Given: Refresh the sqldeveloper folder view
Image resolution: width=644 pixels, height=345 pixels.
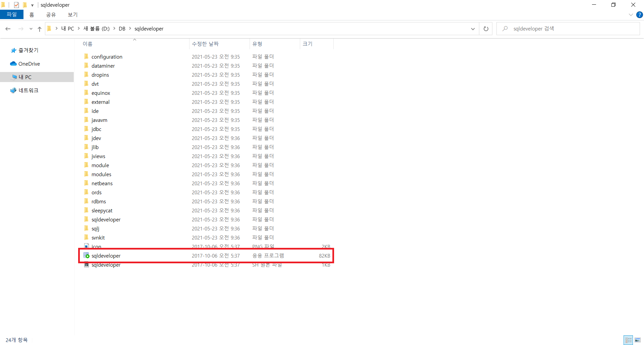Looking at the screenshot, I should 486,29.
